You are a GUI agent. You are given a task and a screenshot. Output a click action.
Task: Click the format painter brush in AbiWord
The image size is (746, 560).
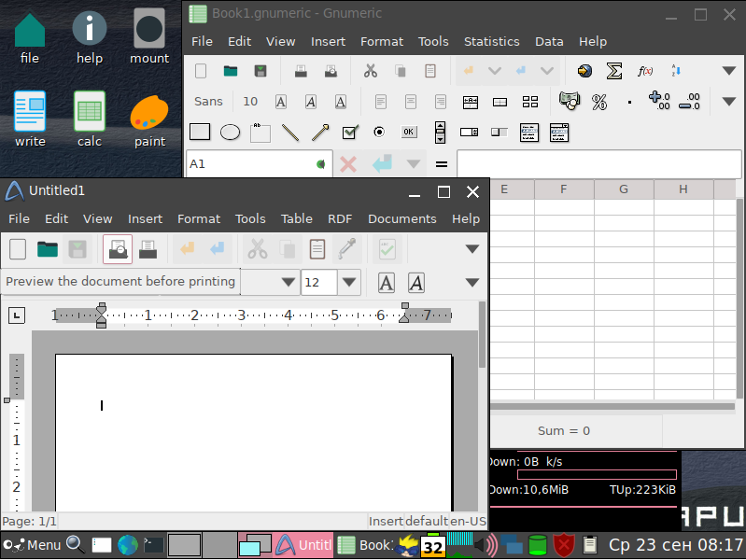[346, 249]
